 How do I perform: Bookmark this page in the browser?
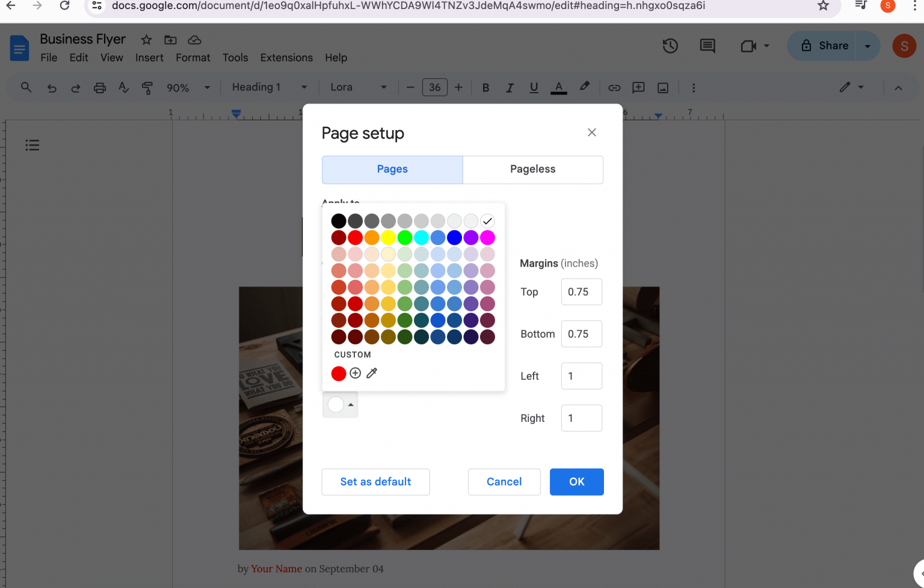[x=823, y=6]
